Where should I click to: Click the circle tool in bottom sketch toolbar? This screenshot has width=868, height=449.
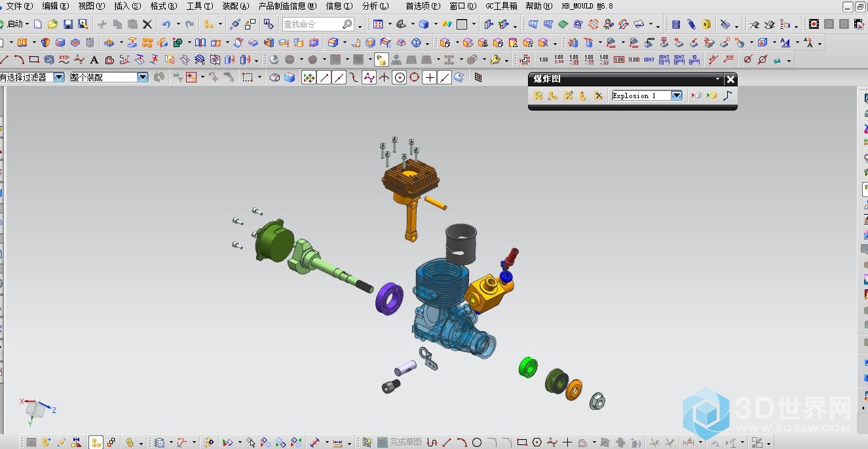click(x=477, y=442)
